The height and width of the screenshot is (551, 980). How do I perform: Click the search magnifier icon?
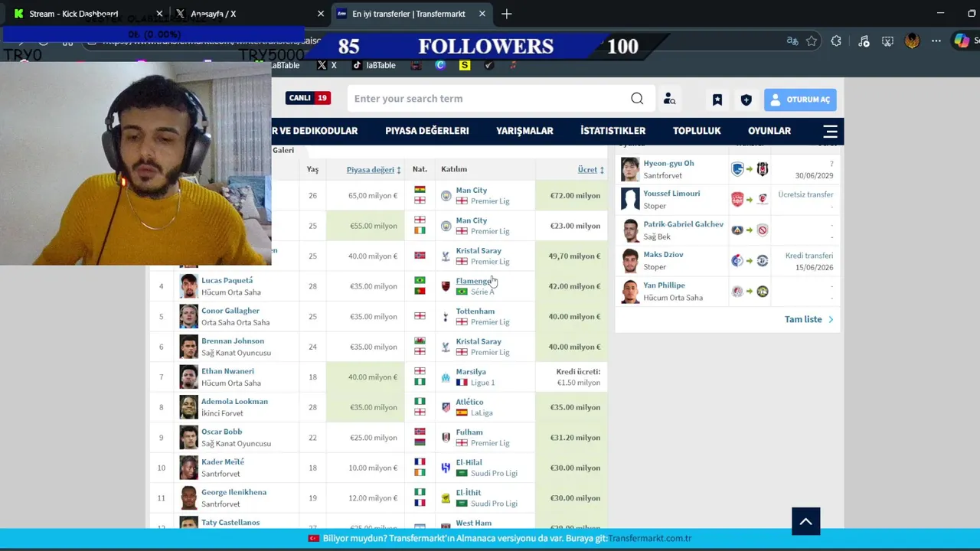pos(637,99)
